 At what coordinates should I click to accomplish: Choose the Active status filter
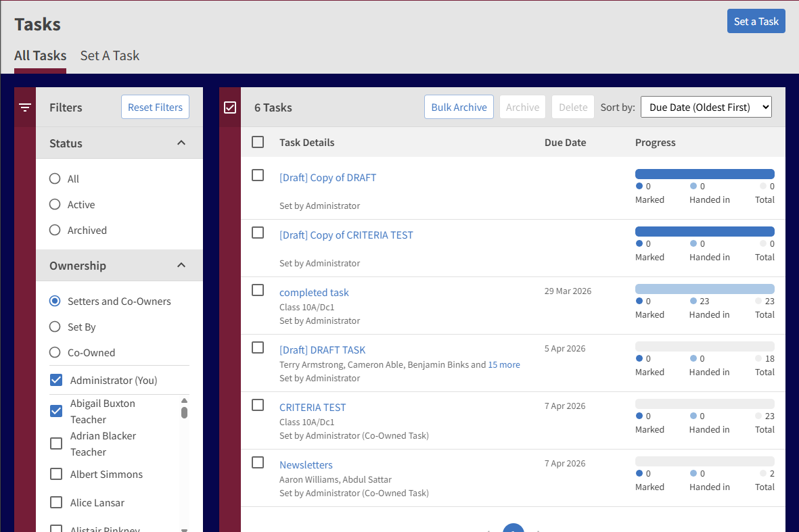pyautogui.click(x=55, y=204)
